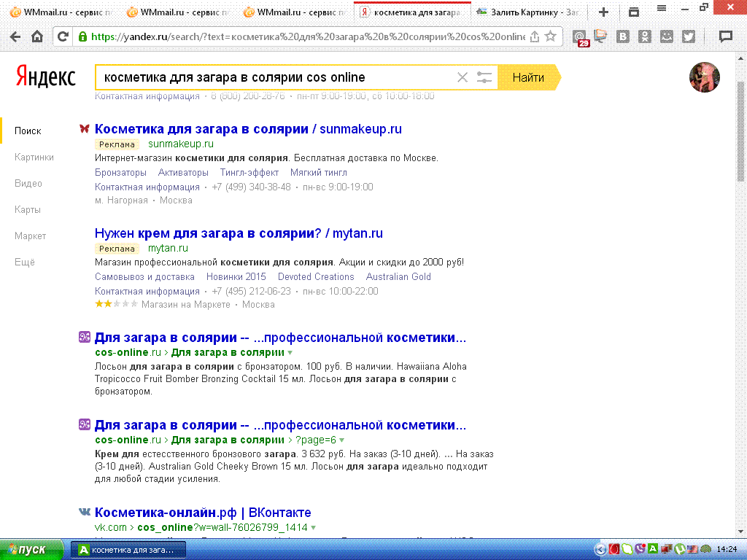Click the butterfly favicon beside sunmakeup.ru
Viewport: 747px width, 560px height.
click(85, 128)
